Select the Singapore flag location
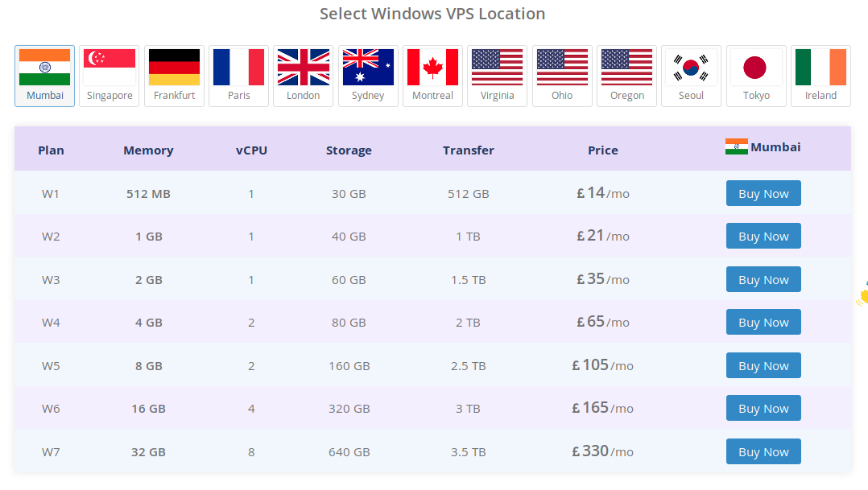Image resolution: width=868 pixels, height=490 pixels. 110,76
